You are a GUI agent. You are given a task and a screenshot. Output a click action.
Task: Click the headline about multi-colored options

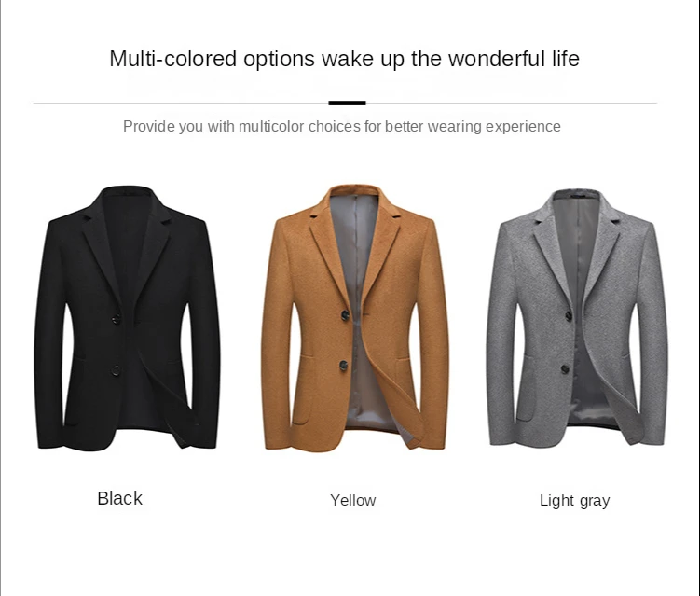coord(344,59)
